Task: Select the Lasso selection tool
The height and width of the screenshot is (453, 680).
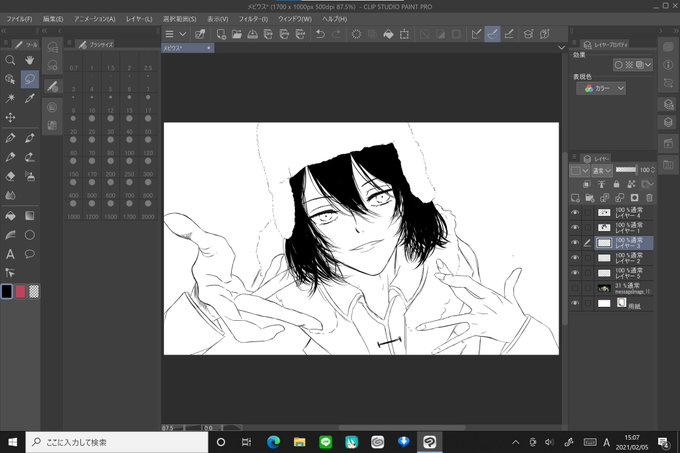Action: (x=29, y=79)
